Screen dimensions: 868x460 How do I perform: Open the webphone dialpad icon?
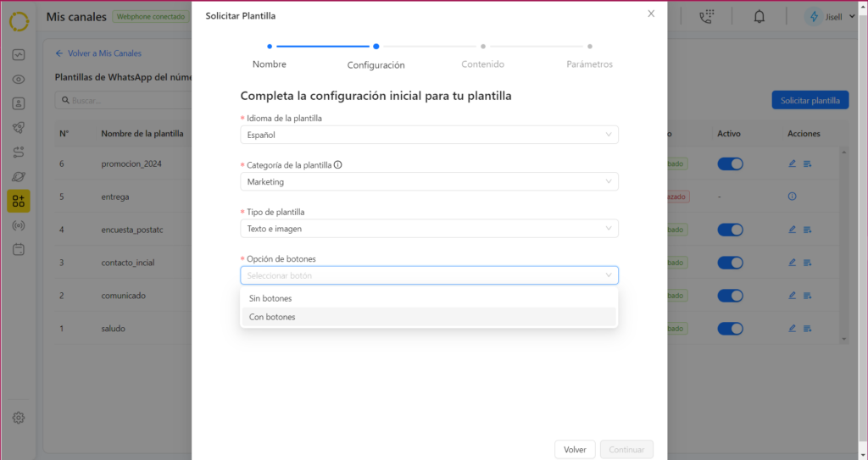(706, 17)
